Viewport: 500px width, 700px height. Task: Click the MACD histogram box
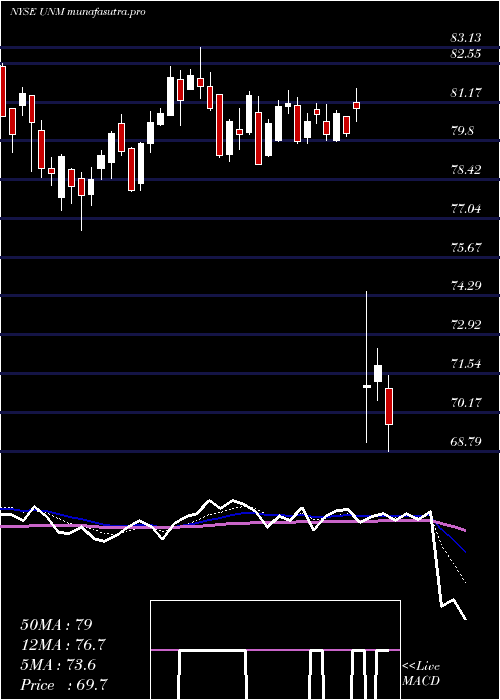pyautogui.click(x=275, y=650)
